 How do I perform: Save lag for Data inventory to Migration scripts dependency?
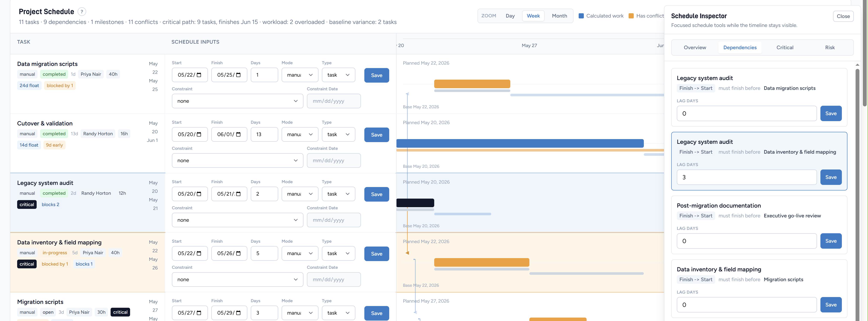point(830,305)
